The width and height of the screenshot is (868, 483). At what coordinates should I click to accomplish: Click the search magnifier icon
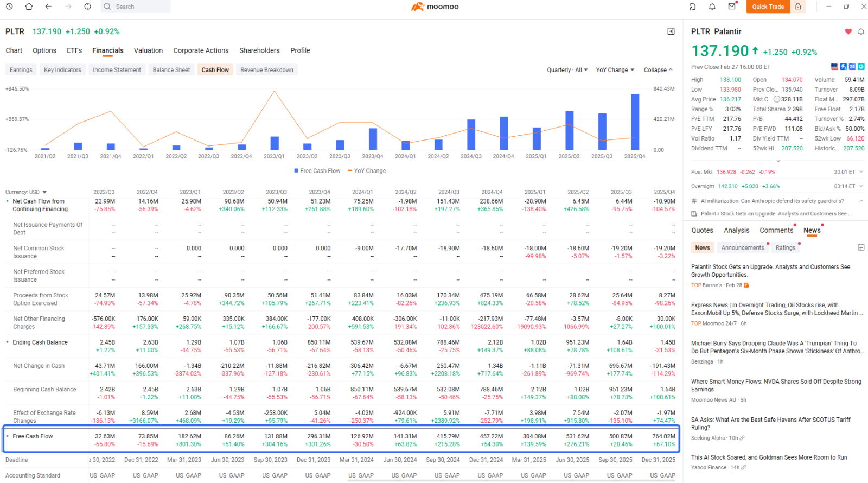pyautogui.click(x=107, y=7)
